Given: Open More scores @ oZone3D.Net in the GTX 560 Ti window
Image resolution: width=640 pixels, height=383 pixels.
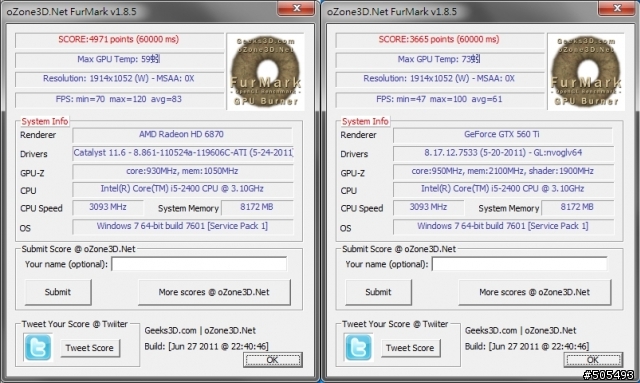Looking at the screenshot, I should pos(535,292).
